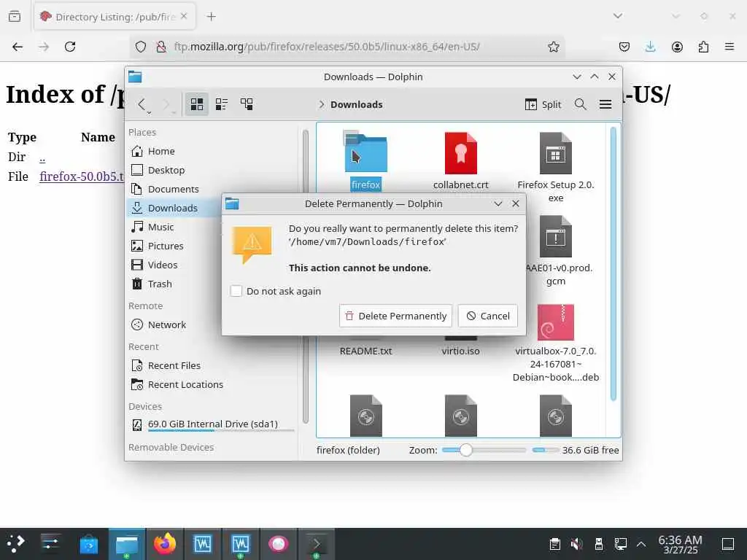Open Firefox downloads panel
Viewport: 747px width, 560px height.
[x=650, y=47]
